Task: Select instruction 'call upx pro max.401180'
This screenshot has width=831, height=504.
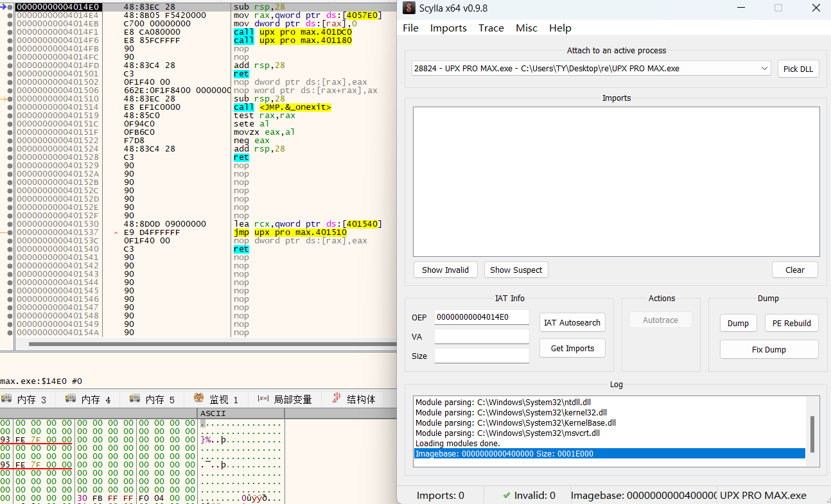Action: coord(293,40)
